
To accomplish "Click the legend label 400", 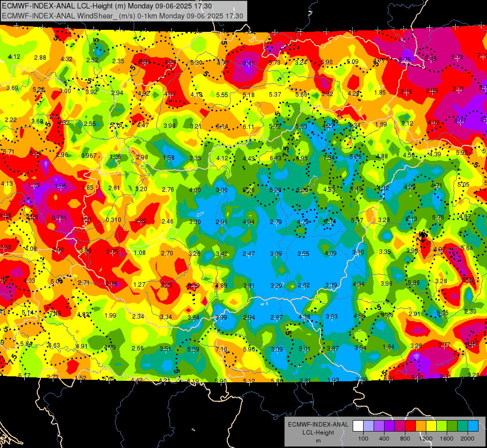I will pos(384,439).
